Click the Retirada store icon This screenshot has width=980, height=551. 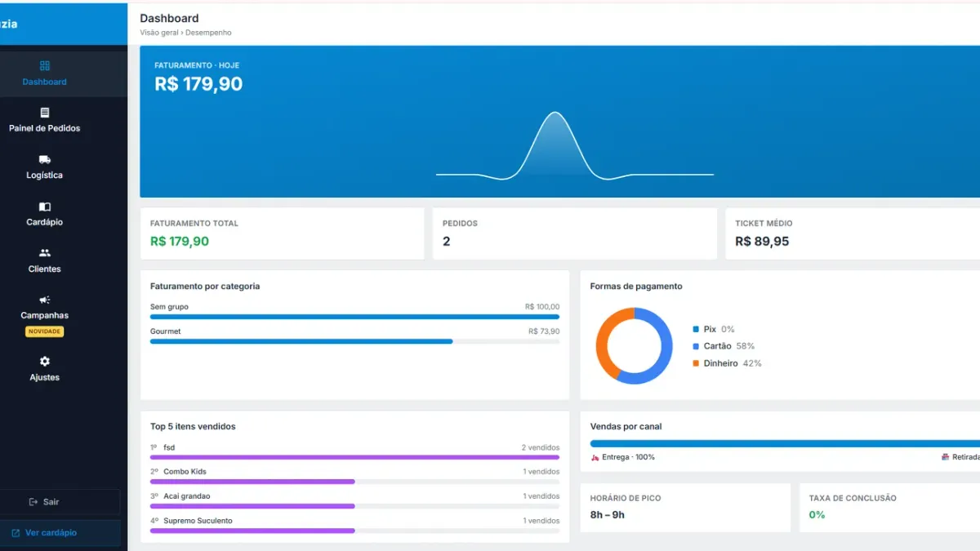coord(946,457)
